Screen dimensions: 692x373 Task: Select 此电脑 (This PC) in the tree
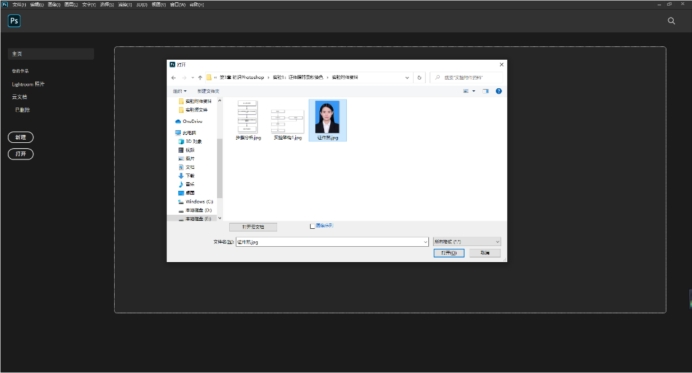click(x=186, y=133)
